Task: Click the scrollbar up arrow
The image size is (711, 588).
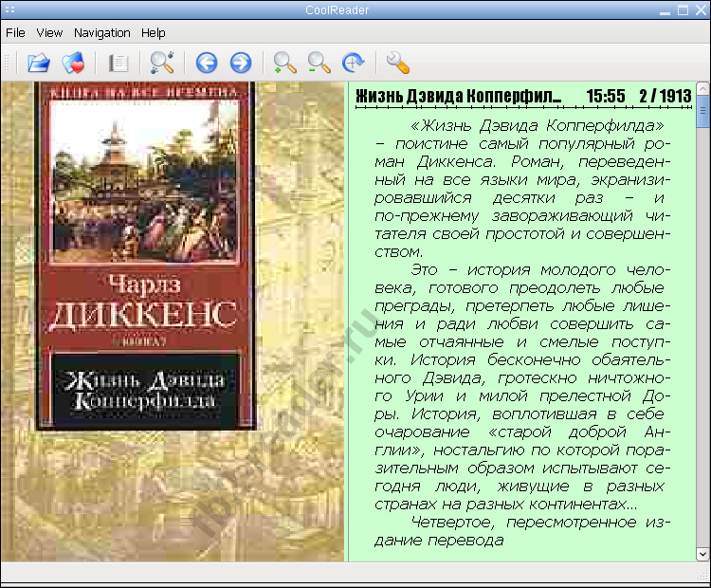Action: tap(702, 88)
